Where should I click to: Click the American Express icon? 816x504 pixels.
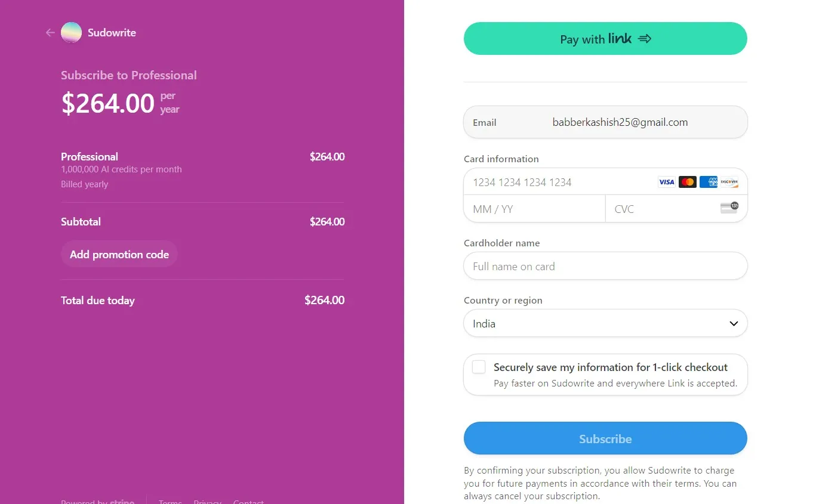(x=709, y=182)
